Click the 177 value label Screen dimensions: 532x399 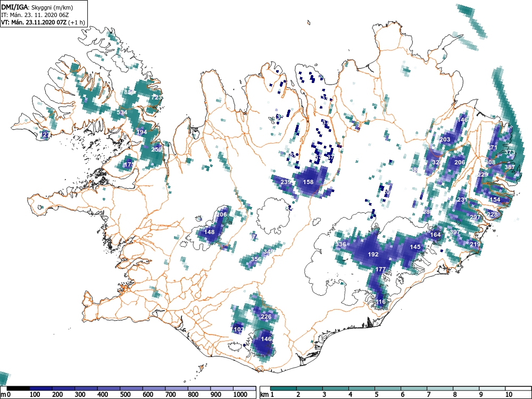coord(380,269)
